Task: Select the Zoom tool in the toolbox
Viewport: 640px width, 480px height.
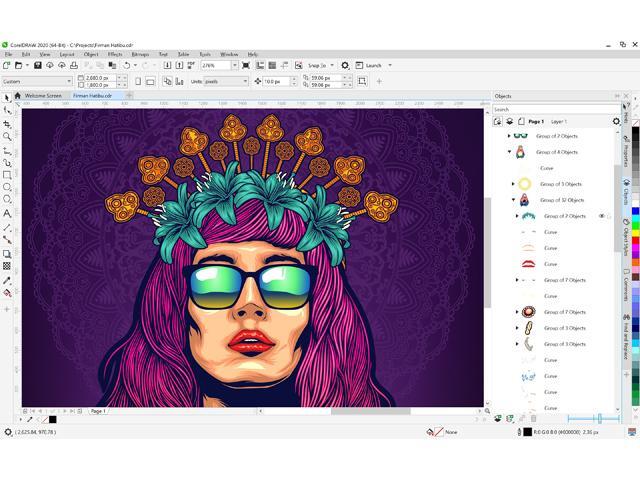Action: click(x=7, y=136)
